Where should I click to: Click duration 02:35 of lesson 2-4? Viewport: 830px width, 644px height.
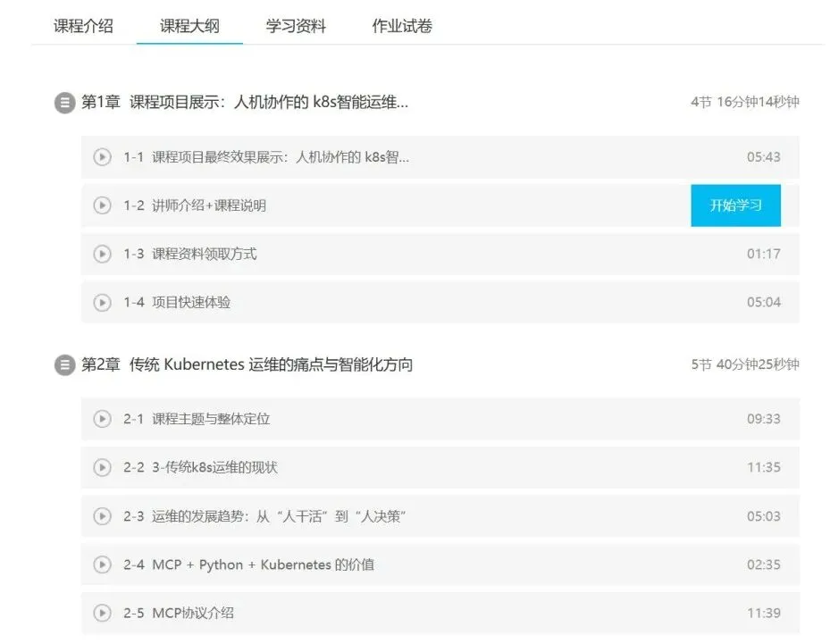(763, 565)
